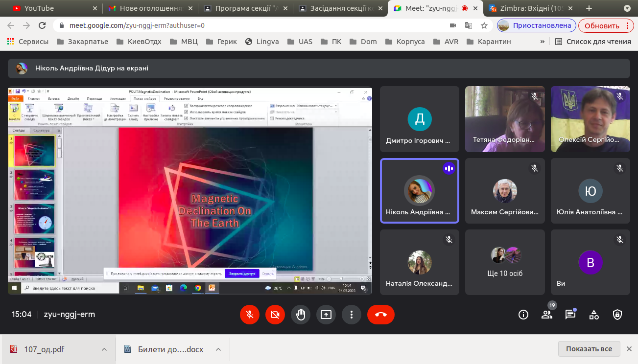Click the site lock icon in address bar
This screenshot has height=364, width=638.
click(x=61, y=25)
